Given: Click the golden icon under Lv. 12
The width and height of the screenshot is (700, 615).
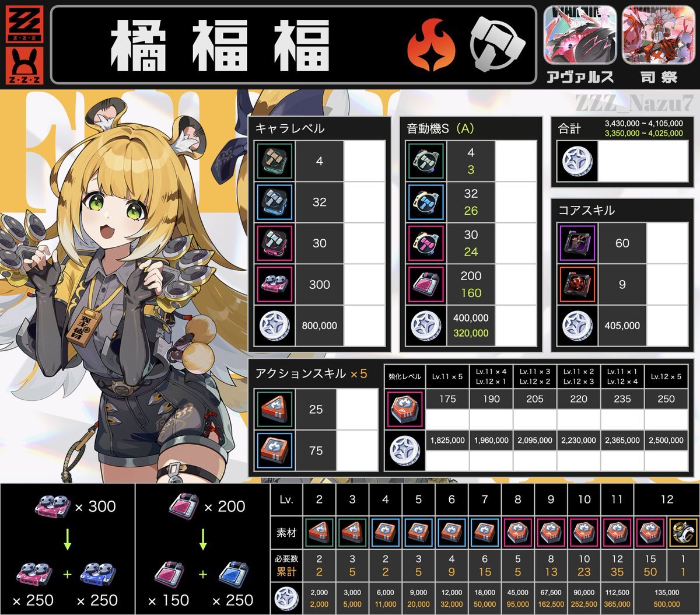Looking at the screenshot, I should click(x=683, y=533).
